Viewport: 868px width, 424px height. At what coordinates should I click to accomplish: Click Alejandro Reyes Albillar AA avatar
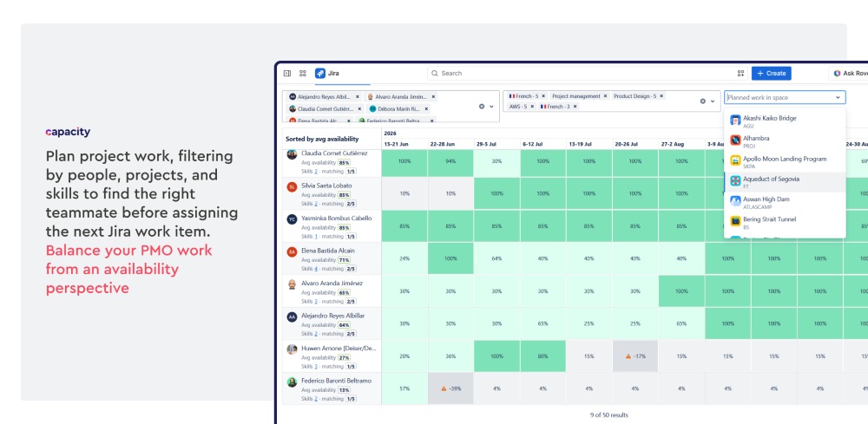pos(292,317)
